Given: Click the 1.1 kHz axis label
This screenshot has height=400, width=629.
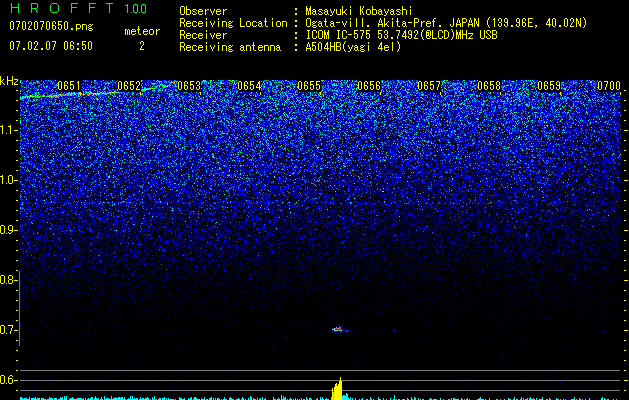Looking at the screenshot, I should click(8, 130).
